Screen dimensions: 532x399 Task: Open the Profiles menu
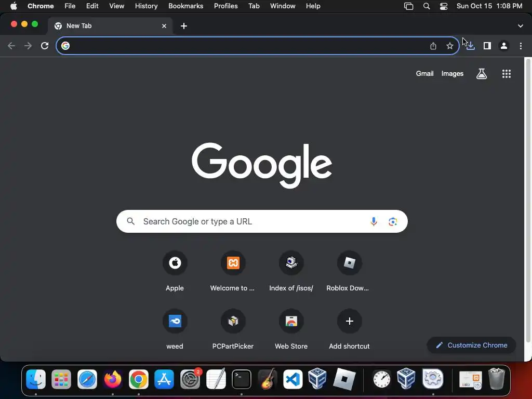[x=226, y=6]
